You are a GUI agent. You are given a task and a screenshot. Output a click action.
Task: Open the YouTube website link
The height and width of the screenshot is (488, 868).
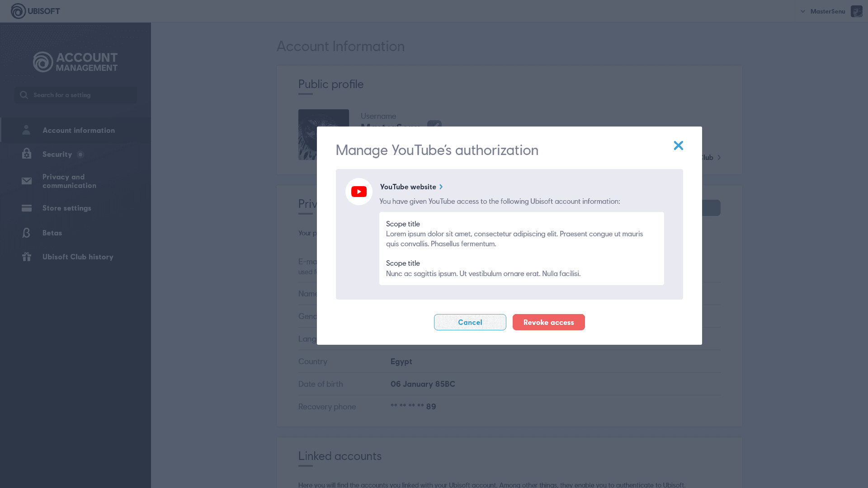408,187
